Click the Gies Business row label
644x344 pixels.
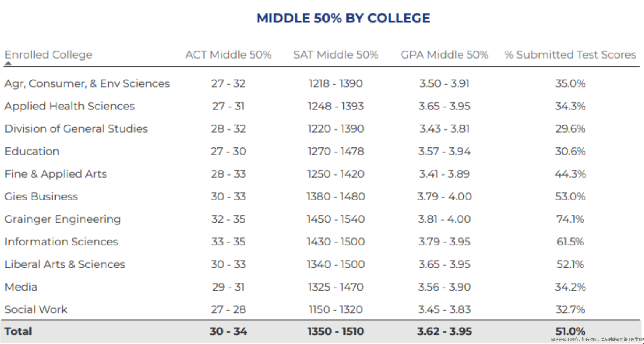[x=41, y=197]
